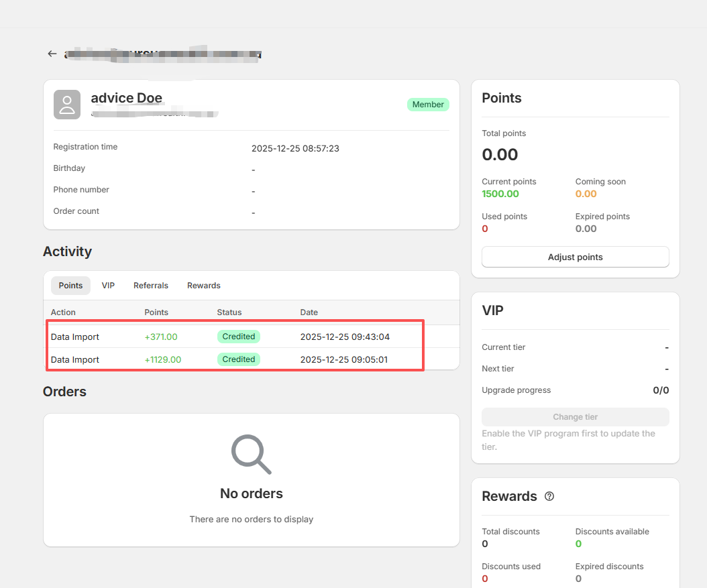
Task: Click the Status column header
Action: point(229,312)
